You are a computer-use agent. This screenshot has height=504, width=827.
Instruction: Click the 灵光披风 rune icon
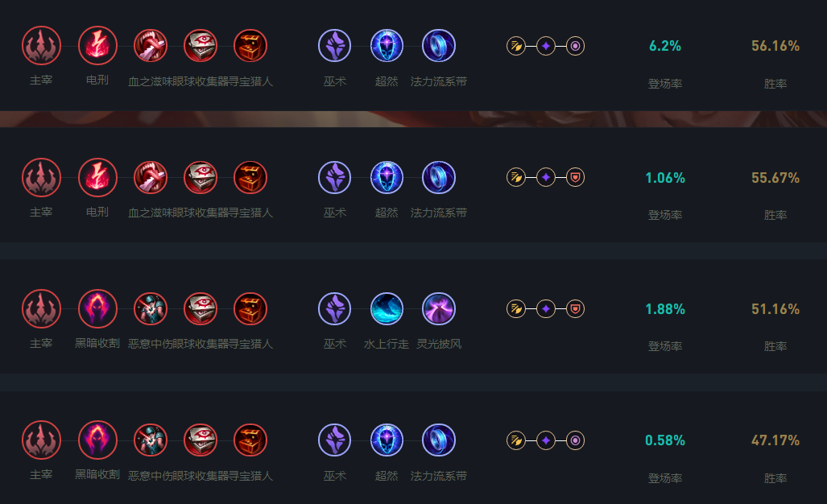pyautogui.click(x=439, y=308)
